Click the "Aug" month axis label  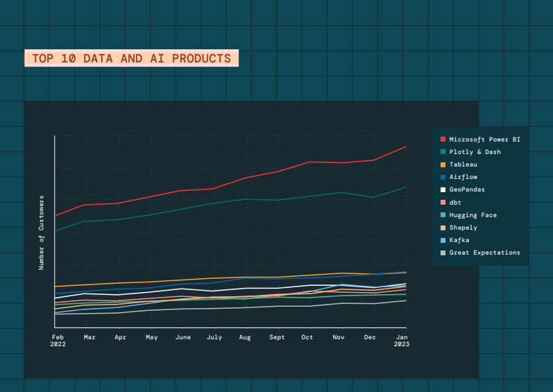(245, 337)
